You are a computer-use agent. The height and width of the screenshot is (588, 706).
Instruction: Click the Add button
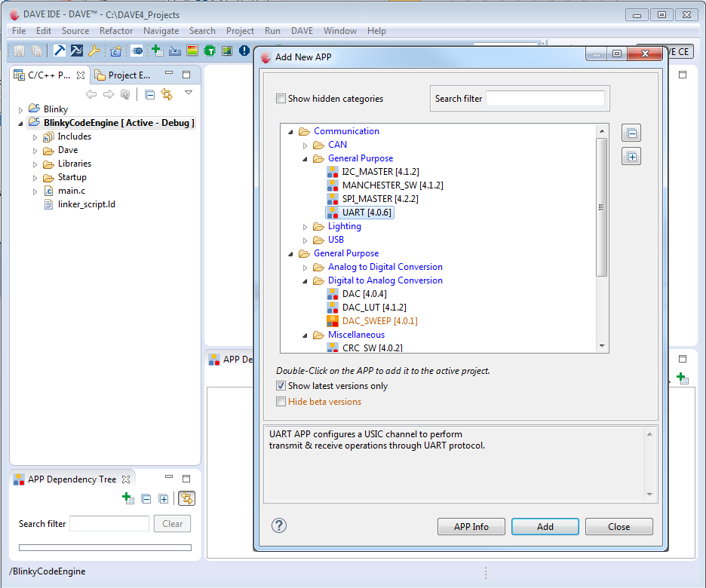pyautogui.click(x=545, y=526)
